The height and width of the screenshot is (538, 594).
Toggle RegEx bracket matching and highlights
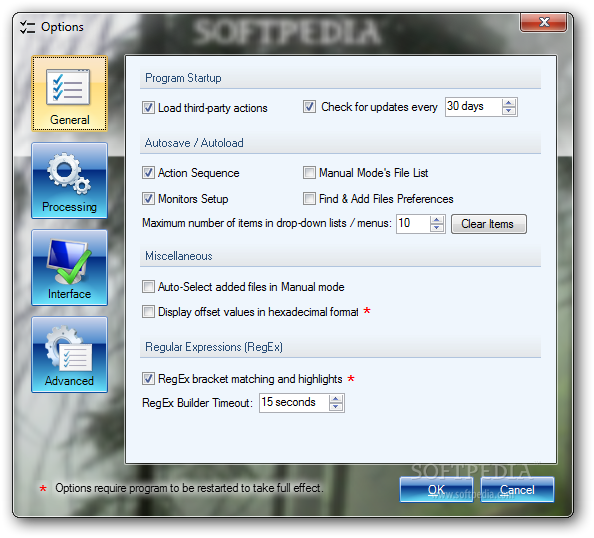click(148, 378)
